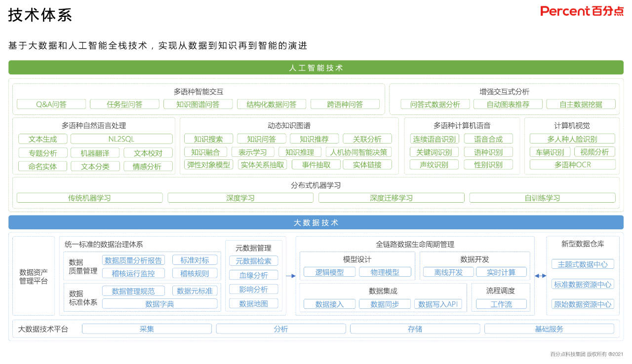Click the 问答式数据分析 box
Viewport: 632px width, 364px height.
435,104
